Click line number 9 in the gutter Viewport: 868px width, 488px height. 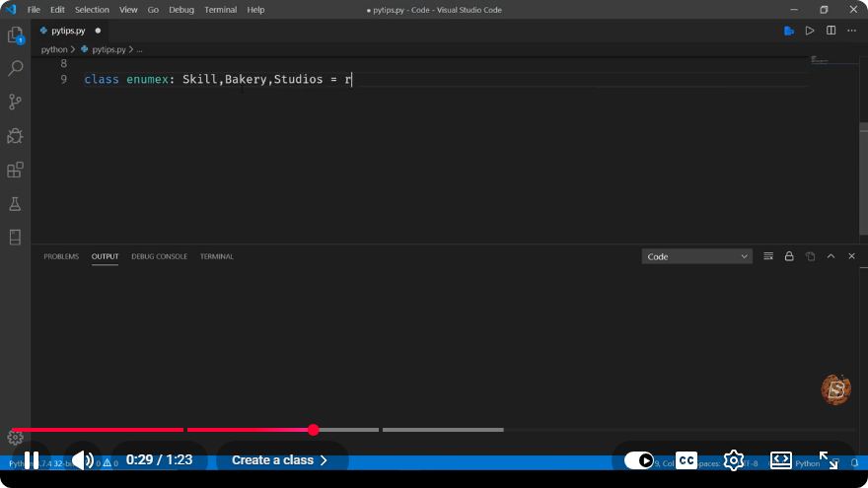coord(64,79)
